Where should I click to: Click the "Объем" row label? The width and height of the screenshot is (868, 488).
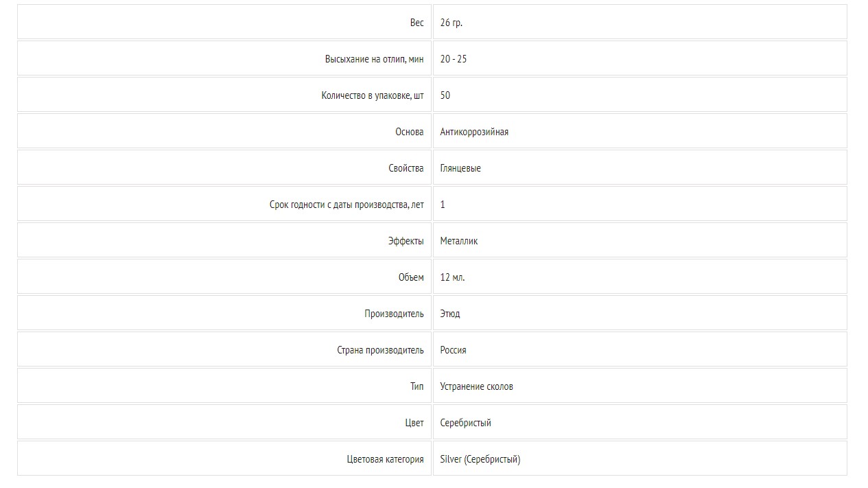pyautogui.click(x=411, y=277)
